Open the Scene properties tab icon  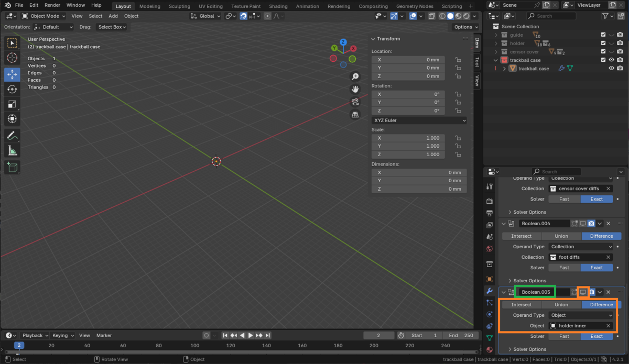(490, 237)
